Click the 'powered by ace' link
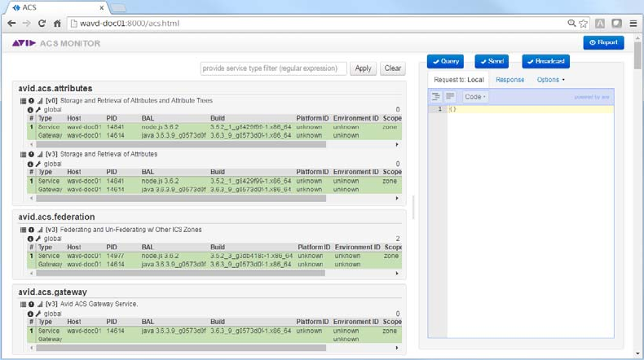 tap(592, 97)
